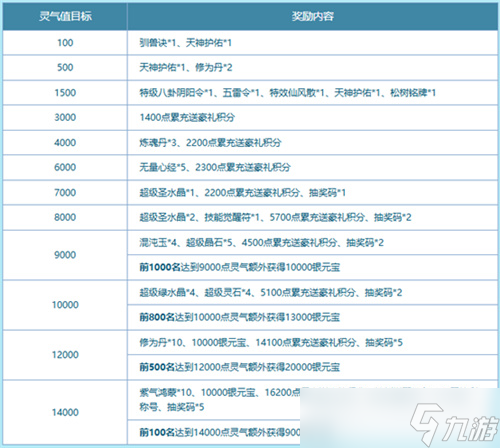Select the 10000 target value cell

65,305
